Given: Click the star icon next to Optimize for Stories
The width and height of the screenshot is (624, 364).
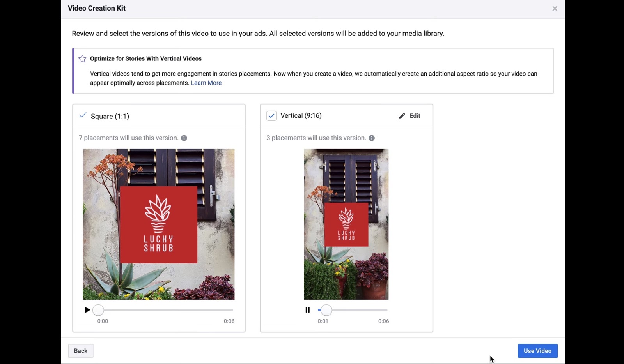Looking at the screenshot, I should pyautogui.click(x=82, y=58).
